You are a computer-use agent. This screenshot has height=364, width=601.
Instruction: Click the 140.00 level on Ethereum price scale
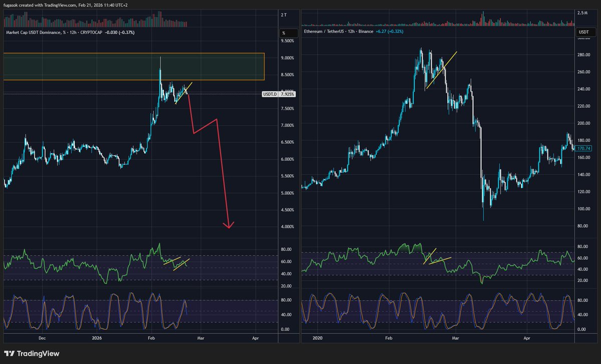coord(583,175)
